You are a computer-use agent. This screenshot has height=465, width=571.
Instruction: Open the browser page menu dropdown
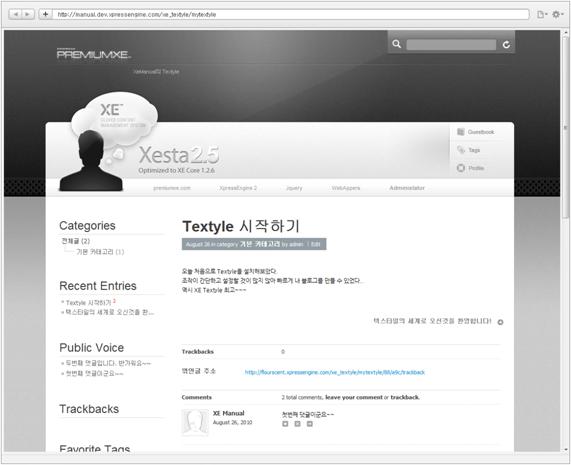pyautogui.click(x=543, y=14)
